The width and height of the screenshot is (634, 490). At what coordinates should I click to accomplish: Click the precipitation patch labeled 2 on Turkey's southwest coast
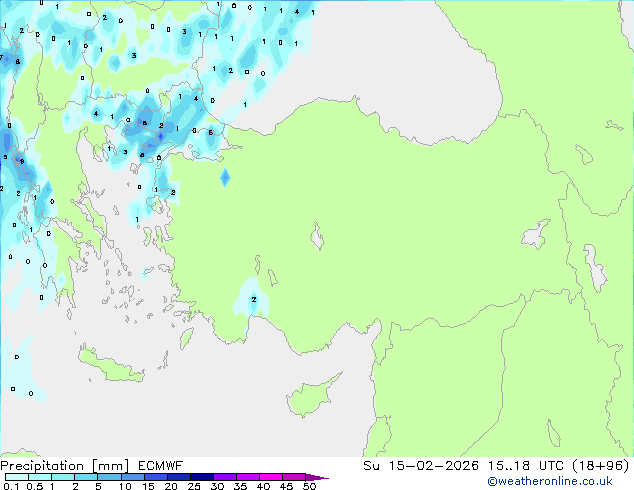(x=253, y=298)
